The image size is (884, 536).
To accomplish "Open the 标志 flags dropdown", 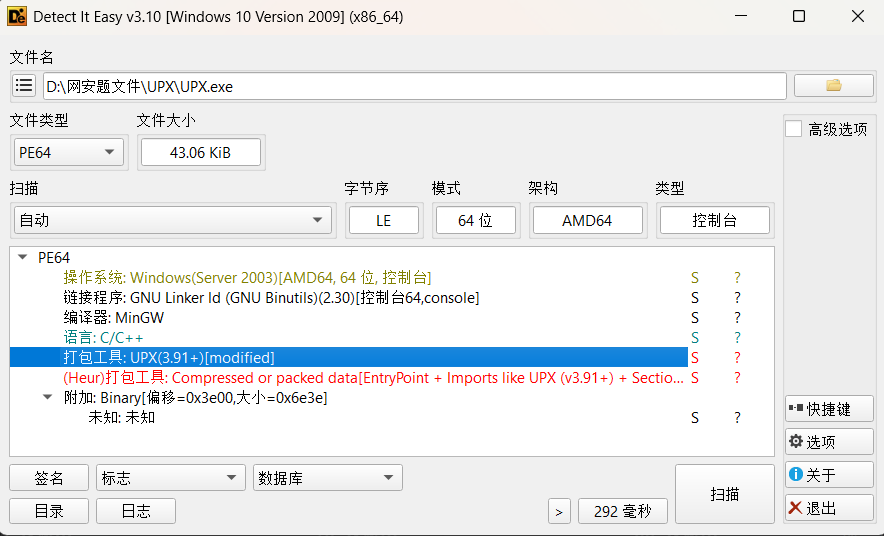I will [x=171, y=478].
